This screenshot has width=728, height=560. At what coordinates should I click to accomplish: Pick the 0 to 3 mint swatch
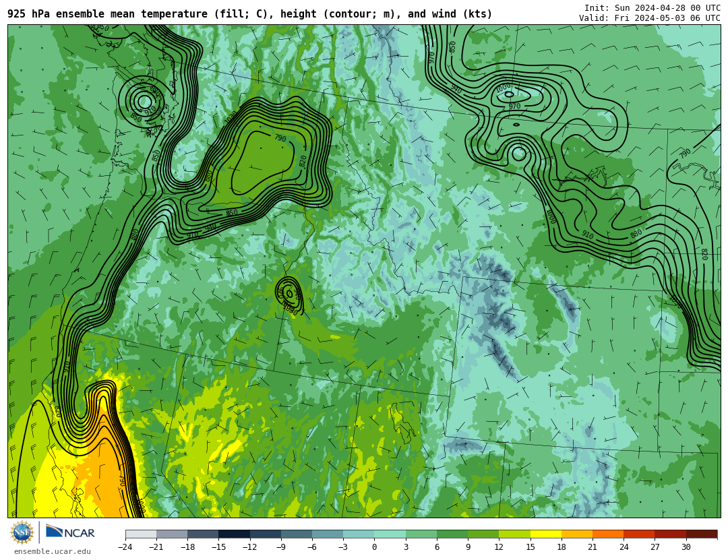(x=390, y=534)
